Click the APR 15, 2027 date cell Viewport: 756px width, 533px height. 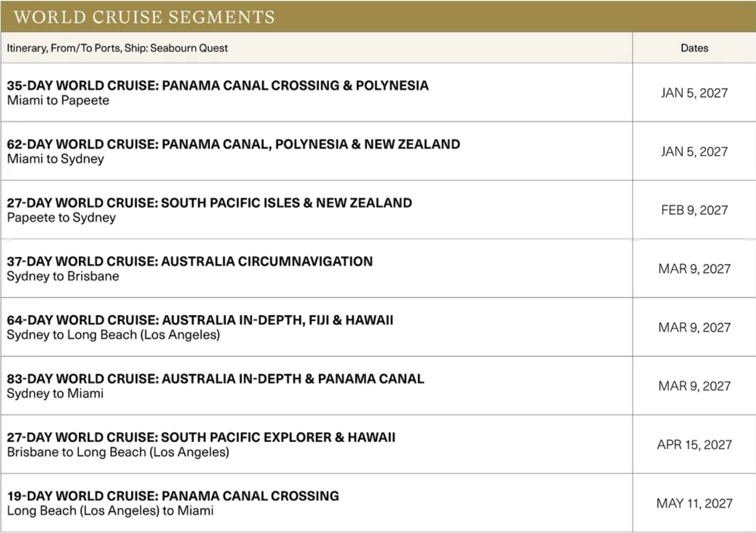[x=694, y=445]
